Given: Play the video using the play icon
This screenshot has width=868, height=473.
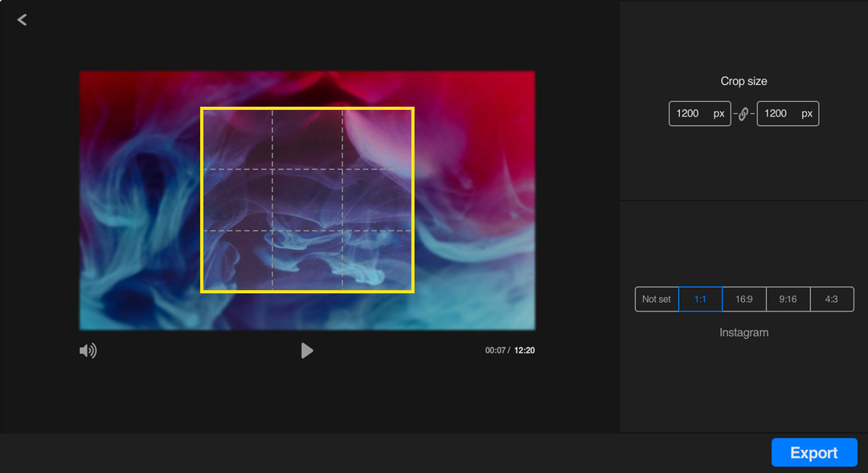Looking at the screenshot, I should (307, 350).
